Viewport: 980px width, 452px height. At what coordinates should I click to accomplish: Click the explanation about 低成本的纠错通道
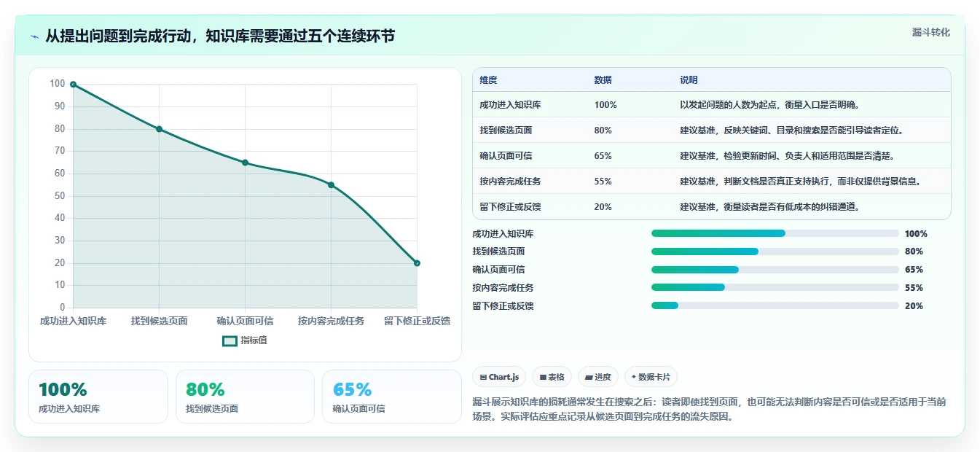pos(770,207)
